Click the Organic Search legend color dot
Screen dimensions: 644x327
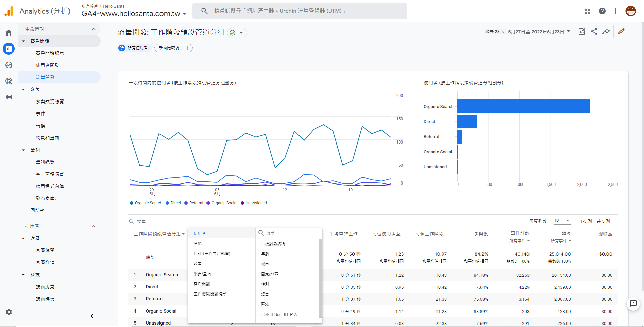coord(132,203)
